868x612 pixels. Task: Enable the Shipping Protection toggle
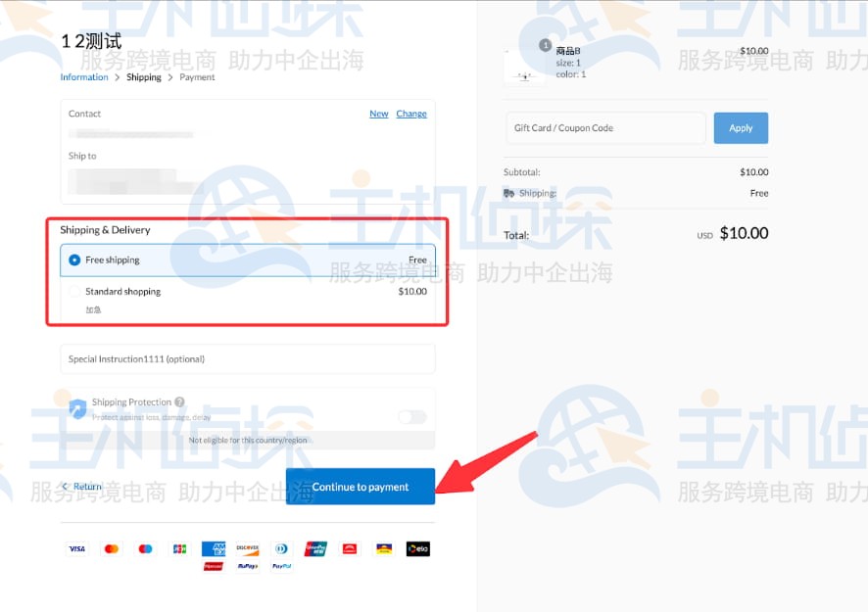(x=412, y=416)
